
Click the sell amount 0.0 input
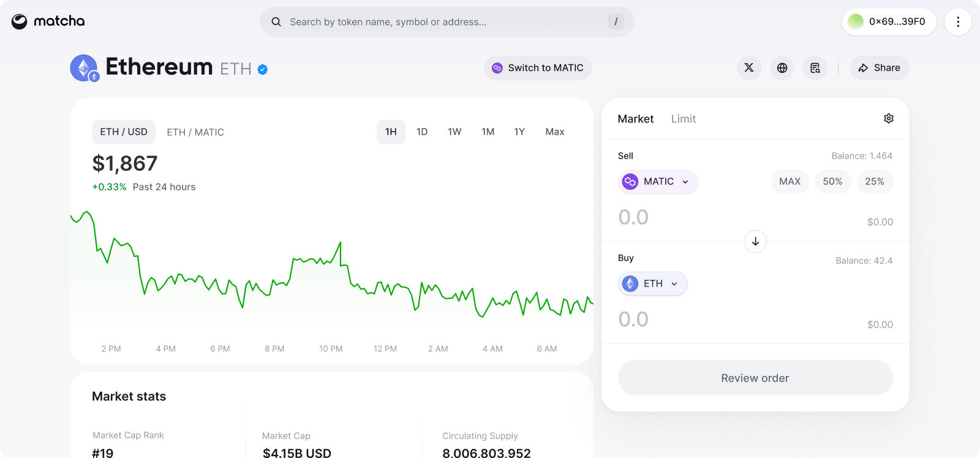tap(633, 217)
